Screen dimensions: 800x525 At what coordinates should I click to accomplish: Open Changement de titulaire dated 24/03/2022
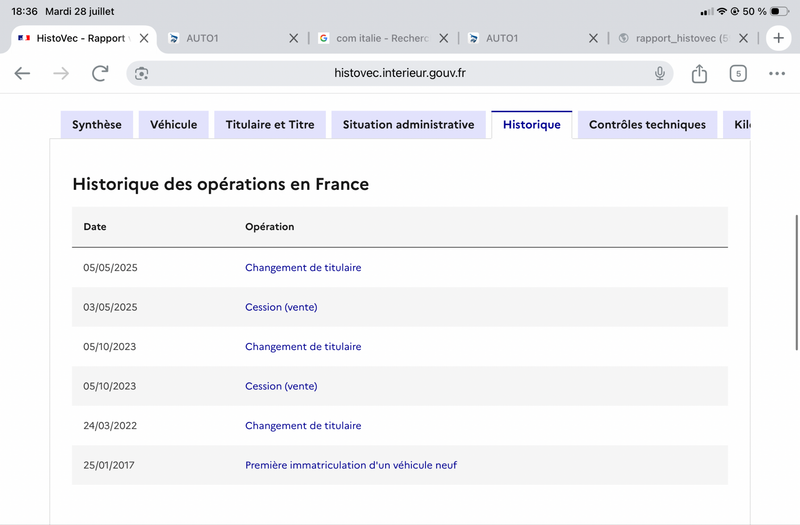pyautogui.click(x=303, y=426)
